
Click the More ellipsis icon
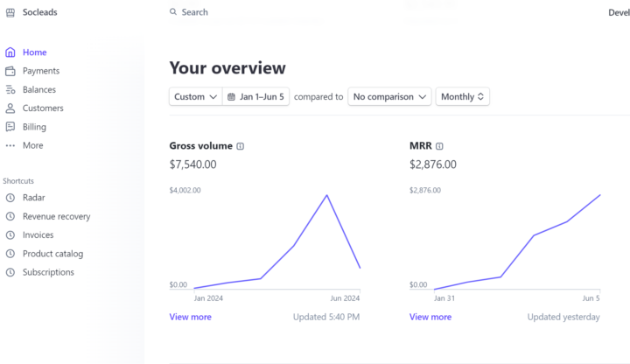tap(10, 145)
